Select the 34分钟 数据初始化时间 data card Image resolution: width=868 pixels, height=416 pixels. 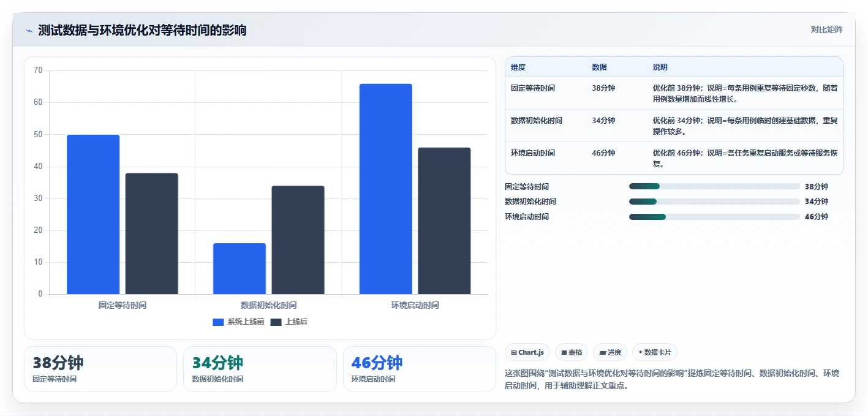(260, 369)
